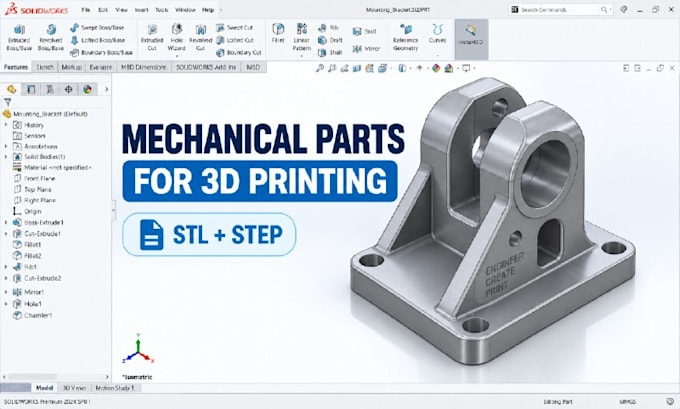Select Sensors in the feature tree
The width and height of the screenshot is (680, 409).
[x=29, y=136]
